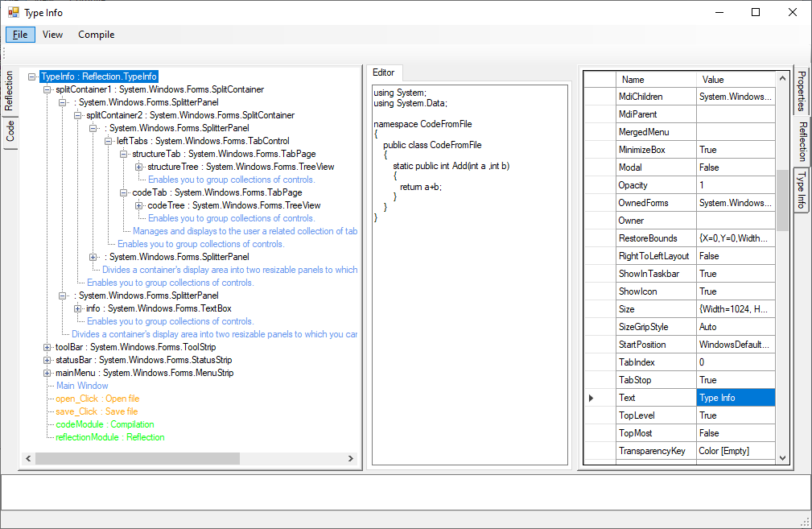Click the property grid scroll up arrow
Viewport: 812px width, 529px height.
tap(782, 79)
